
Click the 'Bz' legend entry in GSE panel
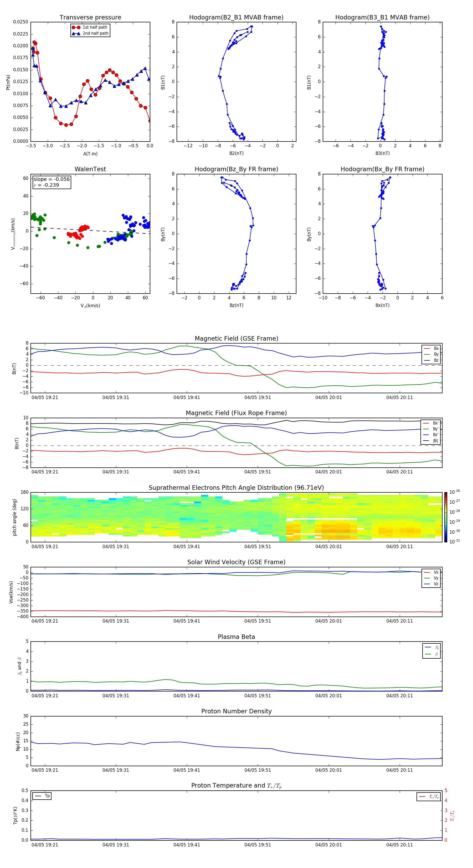coord(431,360)
